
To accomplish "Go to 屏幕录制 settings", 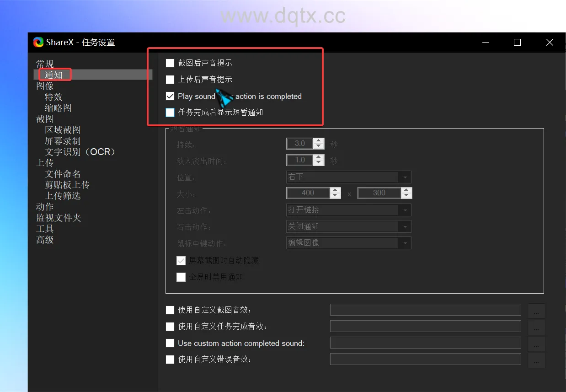I will [x=63, y=141].
